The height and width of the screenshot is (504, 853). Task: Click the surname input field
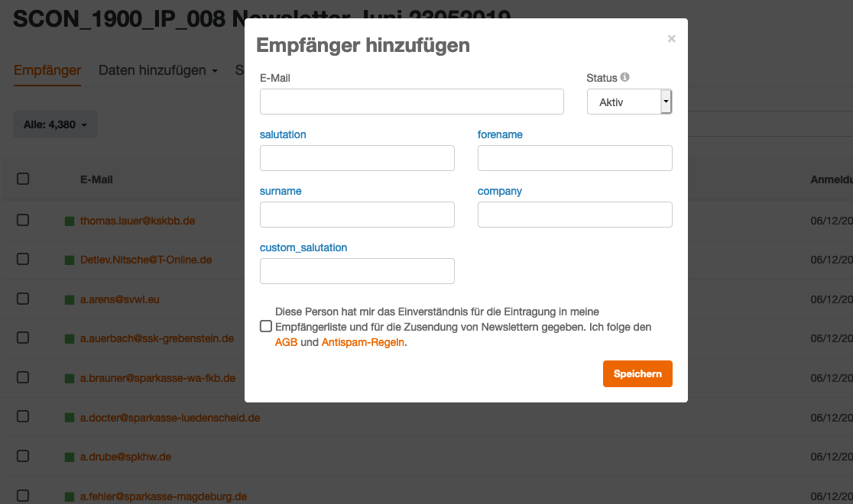pyautogui.click(x=357, y=215)
